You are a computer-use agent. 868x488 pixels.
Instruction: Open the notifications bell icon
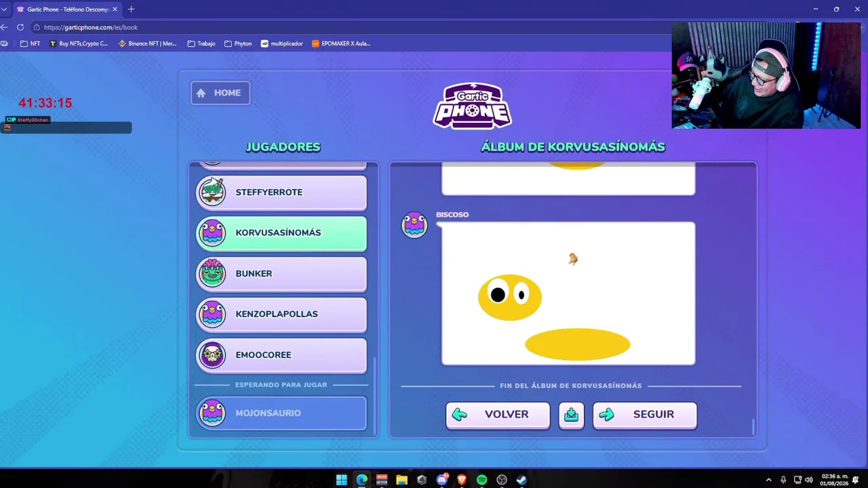[857, 480]
